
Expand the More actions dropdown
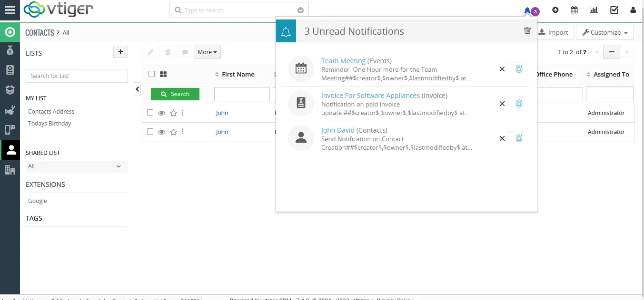click(x=207, y=52)
